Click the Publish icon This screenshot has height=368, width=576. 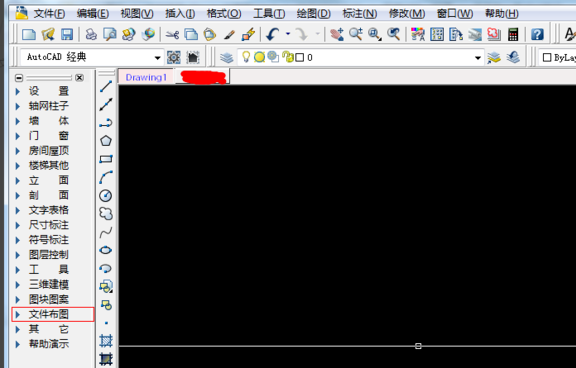click(129, 35)
